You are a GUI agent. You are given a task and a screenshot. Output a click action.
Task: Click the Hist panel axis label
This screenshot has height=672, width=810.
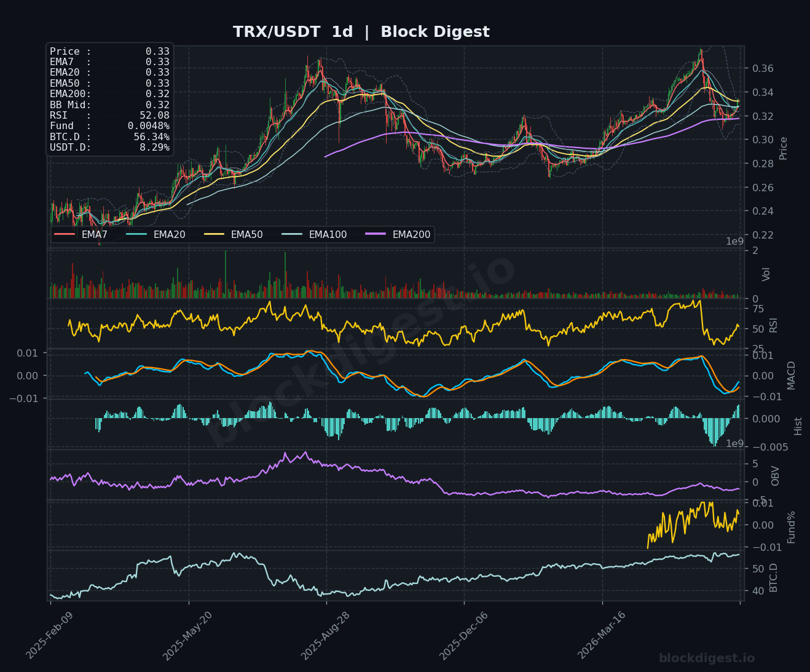point(798,425)
